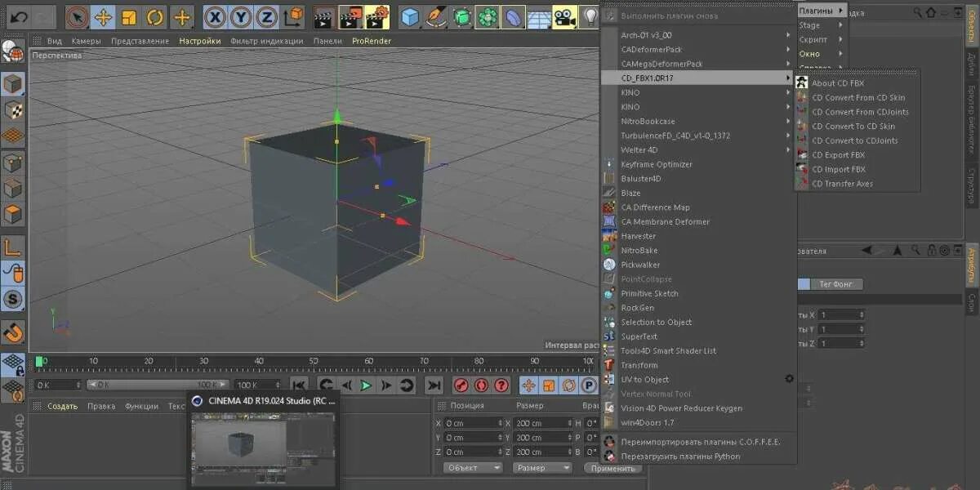This screenshot has width=980, height=490.
Task: Click the blue Deformer objects icon
Action: click(x=514, y=16)
